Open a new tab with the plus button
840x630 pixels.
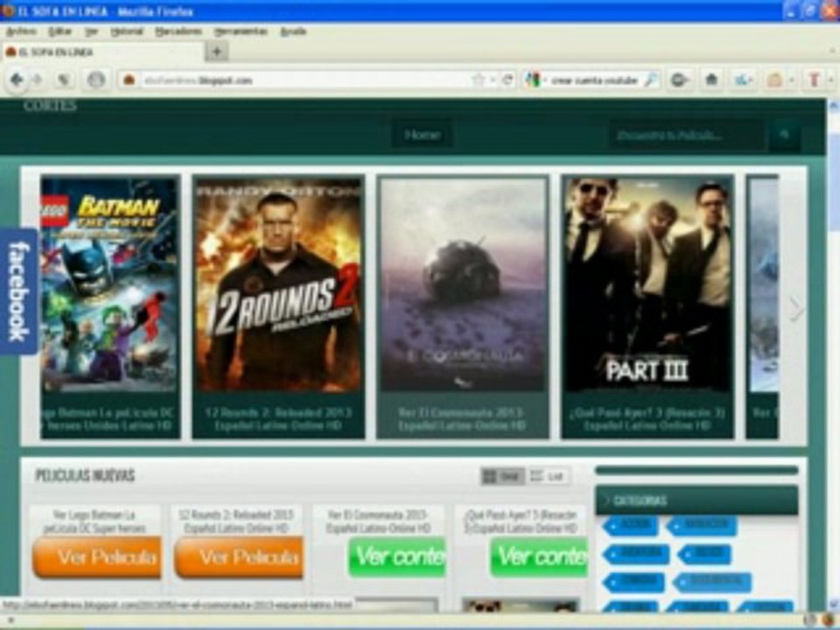point(216,52)
